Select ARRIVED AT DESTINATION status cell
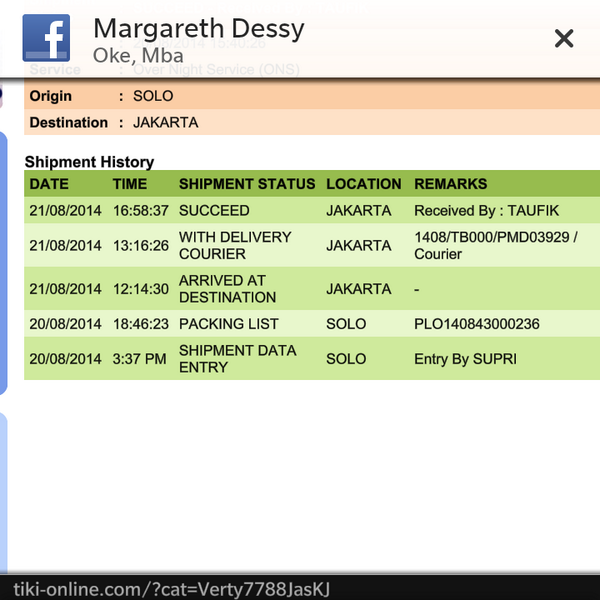 click(227, 289)
